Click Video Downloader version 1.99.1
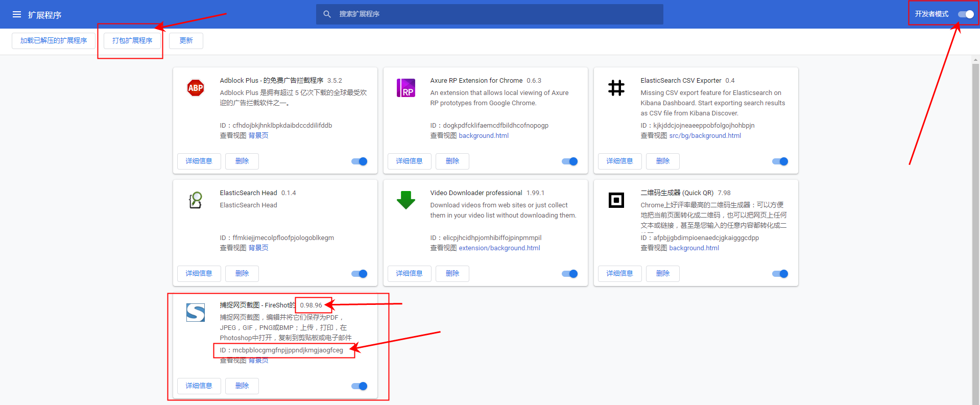 click(535, 193)
